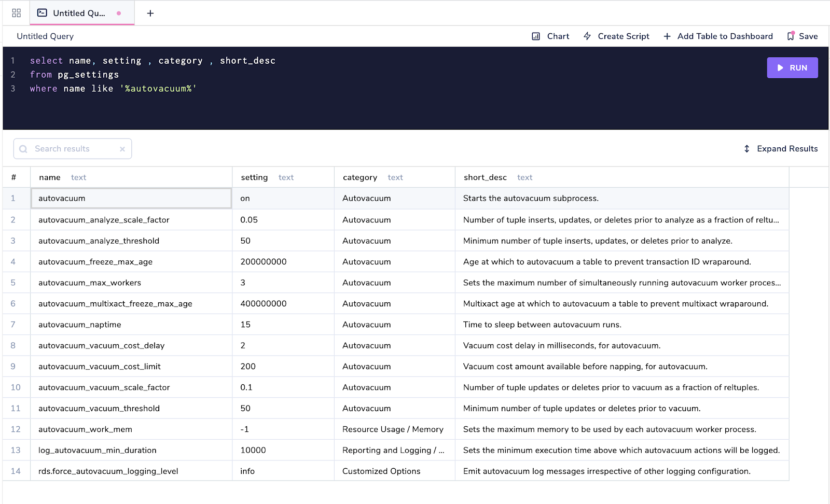830x504 pixels.
Task: Click the Resource Usage / Memory cell
Action: 393,429
